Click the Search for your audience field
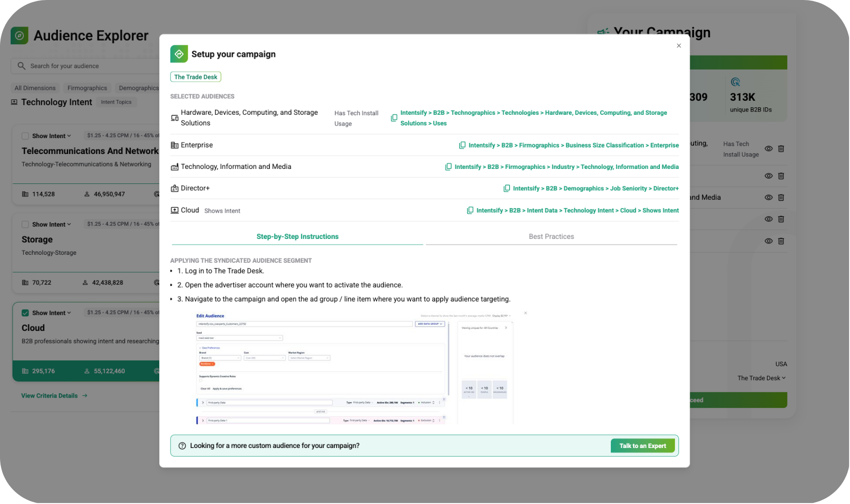The height and width of the screenshot is (504, 850). point(89,66)
